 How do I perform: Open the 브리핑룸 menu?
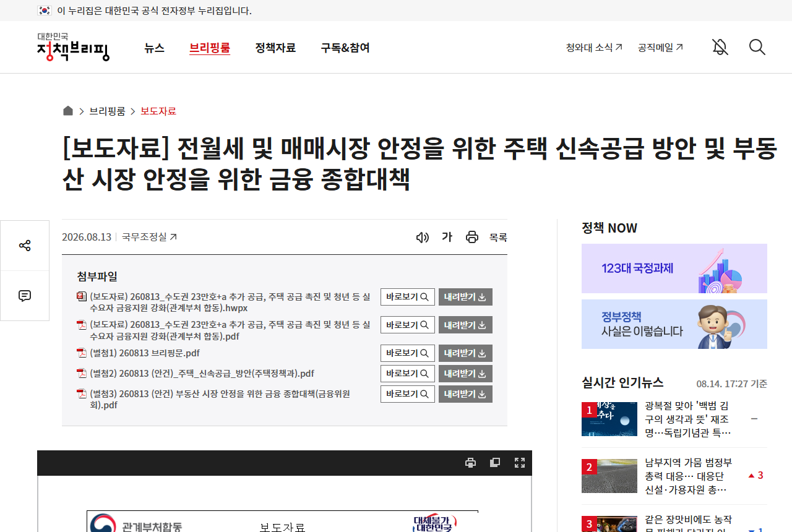pyautogui.click(x=210, y=48)
